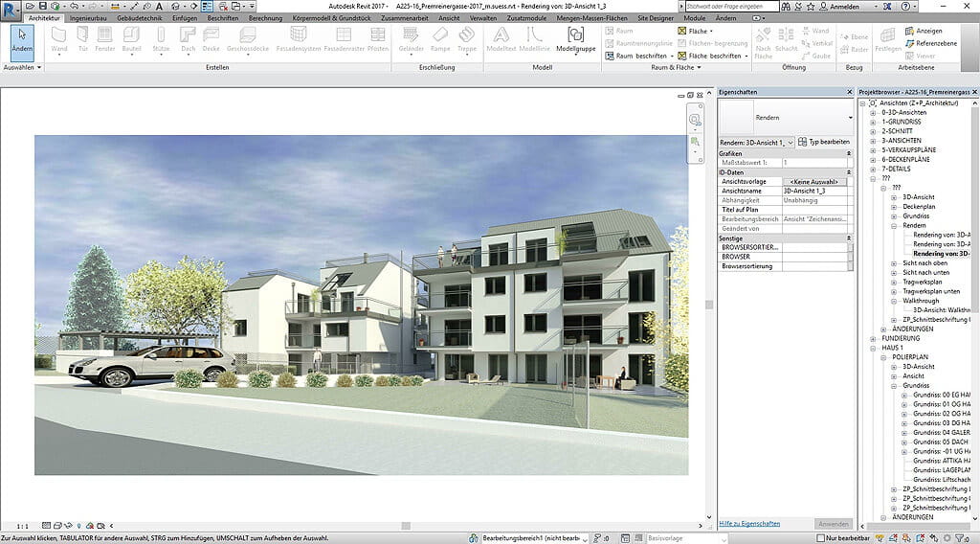Click the Revit application logo button
This screenshot has width=980, height=544.
pos(11,8)
